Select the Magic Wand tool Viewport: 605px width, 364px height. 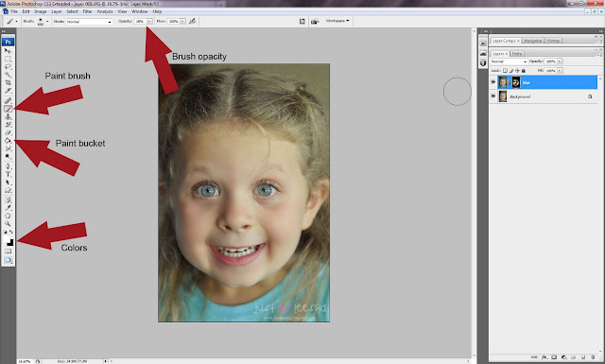(x=8, y=75)
